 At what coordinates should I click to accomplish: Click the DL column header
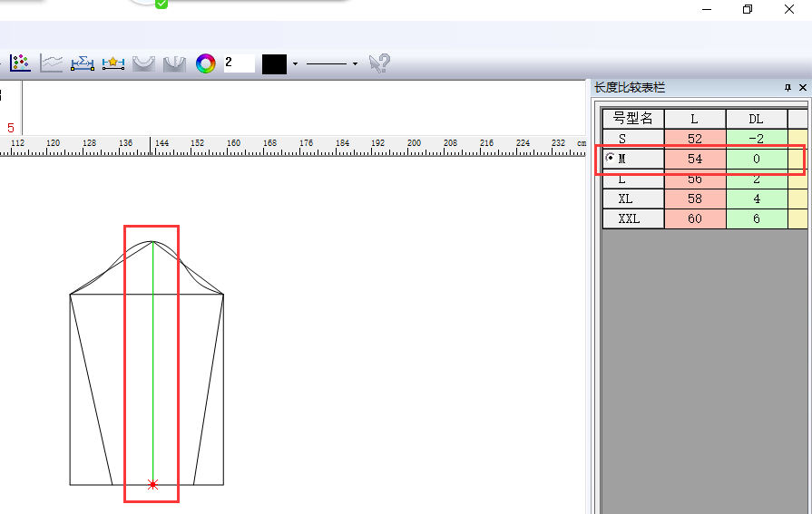pos(756,119)
